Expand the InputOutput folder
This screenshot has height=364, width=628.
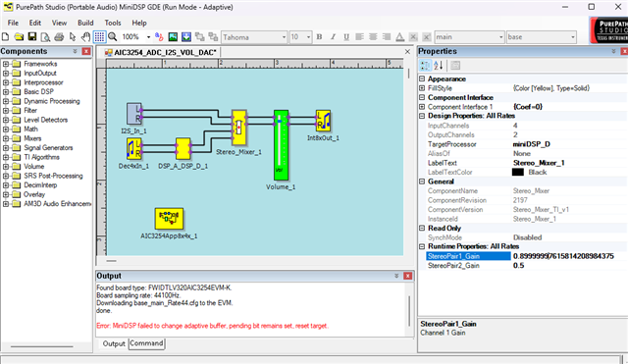[x=6, y=73]
